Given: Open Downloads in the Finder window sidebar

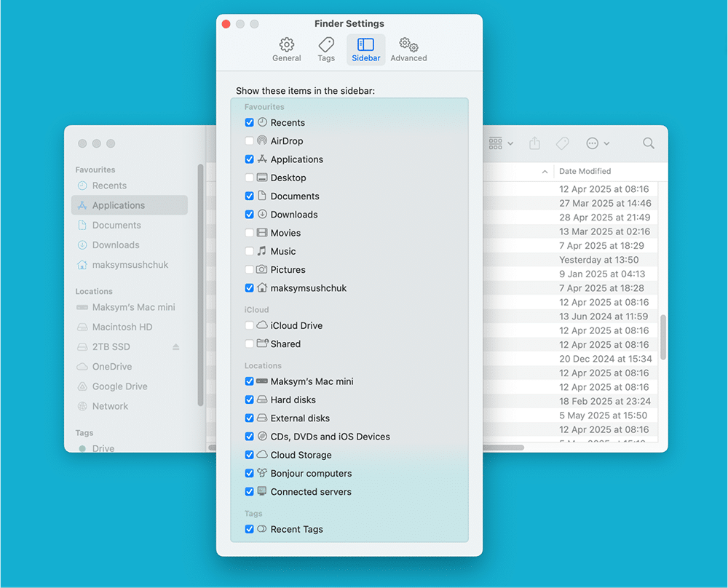Looking at the screenshot, I should click(x=129, y=245).
